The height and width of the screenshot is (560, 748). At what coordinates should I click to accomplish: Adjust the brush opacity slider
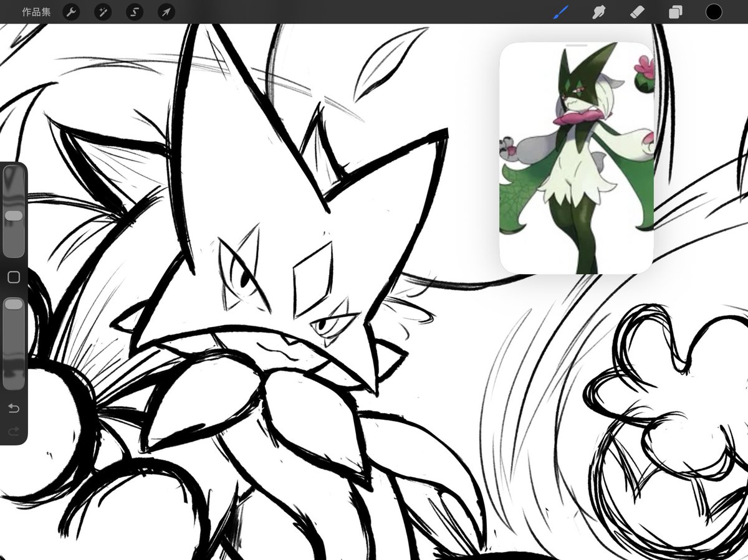coord(14,343)
